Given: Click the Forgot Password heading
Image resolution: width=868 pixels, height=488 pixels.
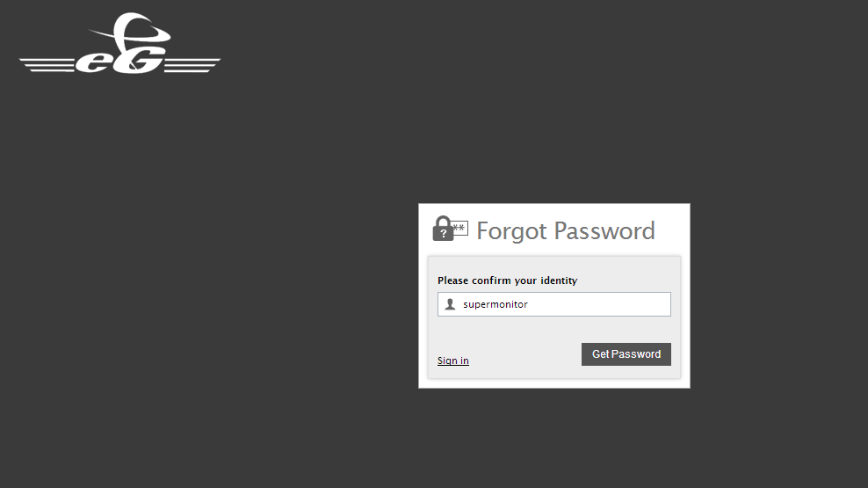Looking at the screenshot, I should pyautogui.click(x=566, y=231).
